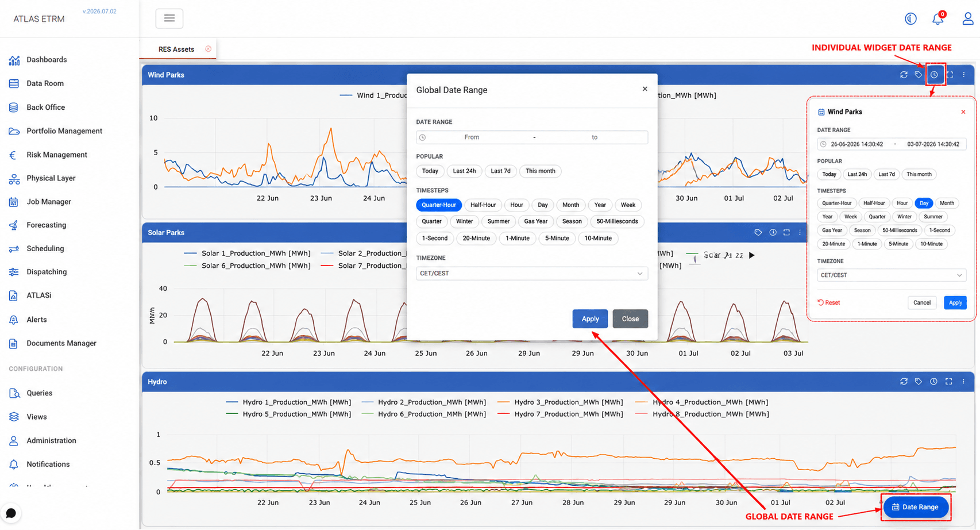Click Close button in Global Date Range
This screenshot has height=530, width=980.
click(x=630, y=319)
